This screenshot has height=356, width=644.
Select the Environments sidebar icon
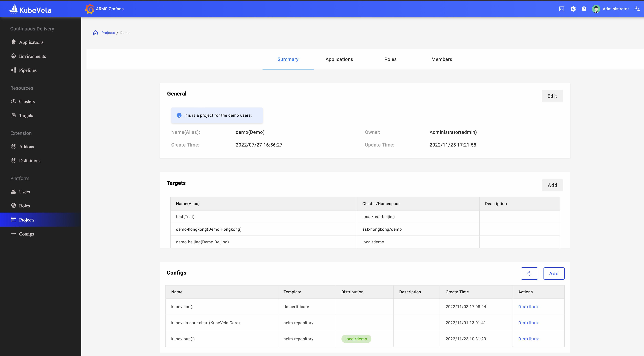[14, 56]
